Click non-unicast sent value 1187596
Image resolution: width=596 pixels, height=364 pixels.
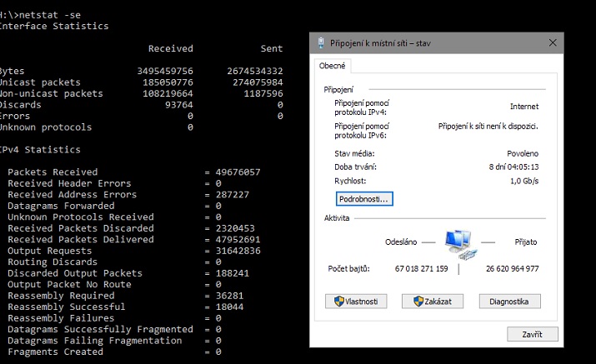click(x=263, y=93)
